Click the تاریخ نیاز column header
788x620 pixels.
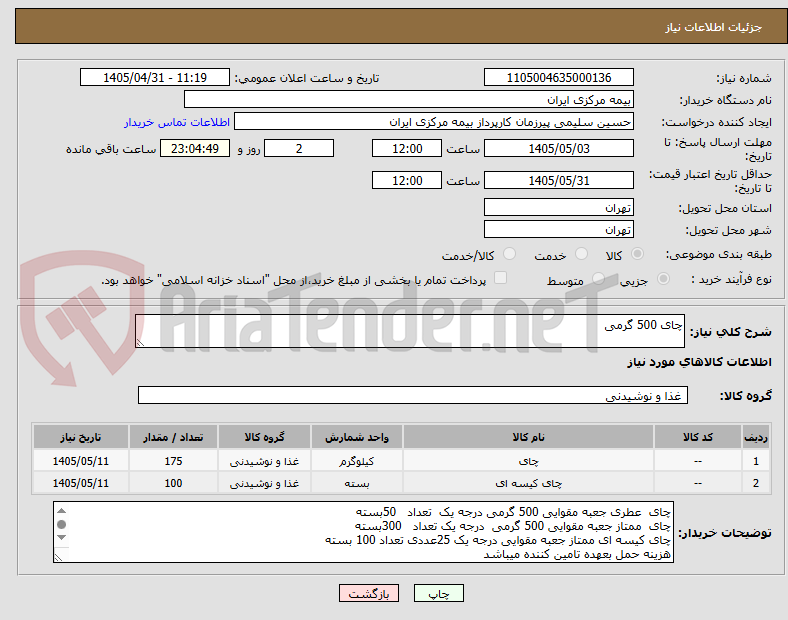(81, 437)
